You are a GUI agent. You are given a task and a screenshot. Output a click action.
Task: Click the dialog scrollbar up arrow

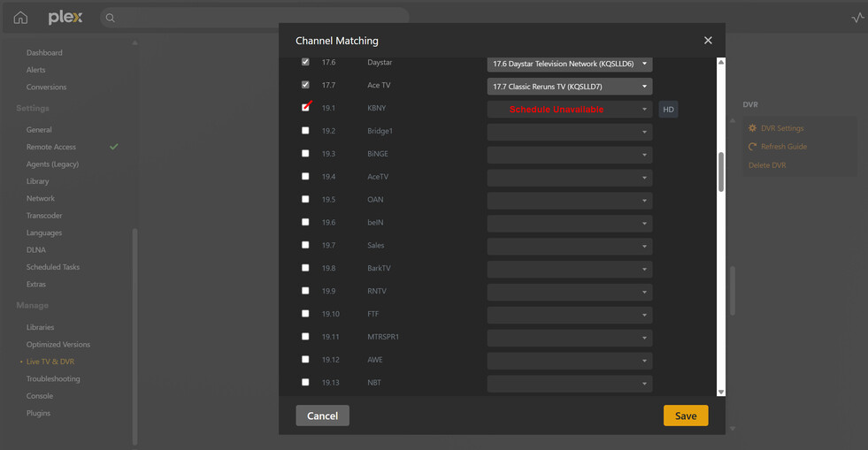point(721,62)
